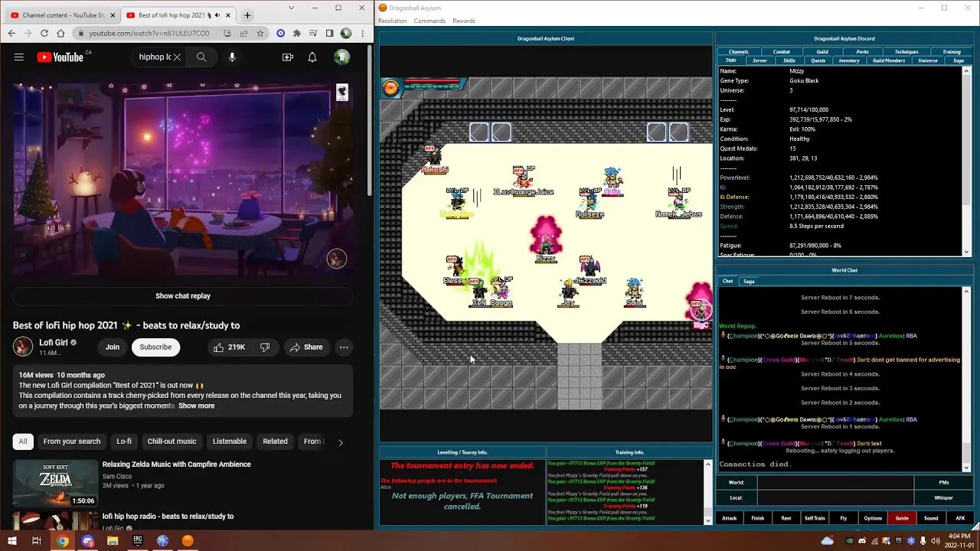
Task: Click the Attack action button
Action: (730, 518)
